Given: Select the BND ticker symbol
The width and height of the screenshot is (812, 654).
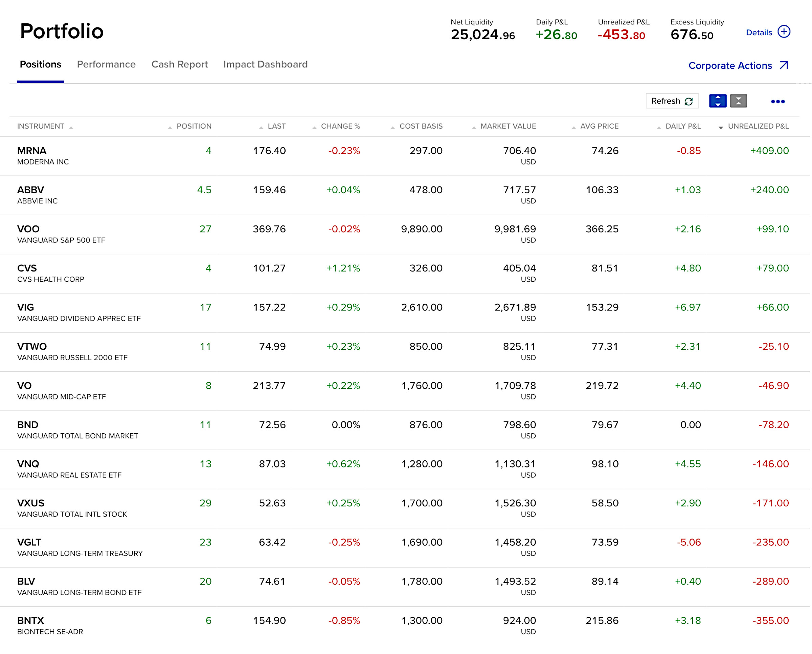Looking at the screenshot, I should tap(28, 425).
